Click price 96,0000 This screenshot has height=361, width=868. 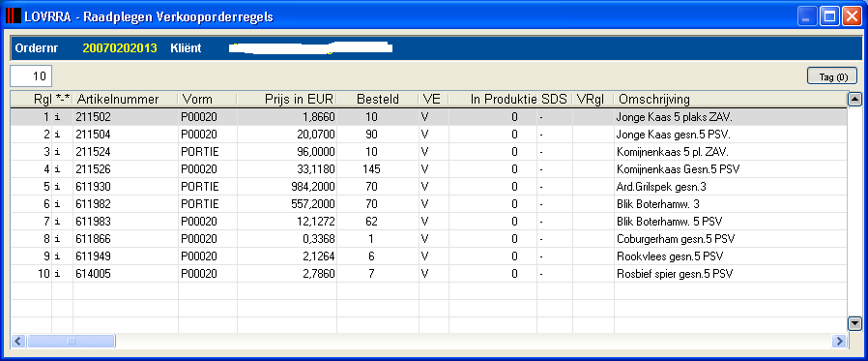(315, 151)
